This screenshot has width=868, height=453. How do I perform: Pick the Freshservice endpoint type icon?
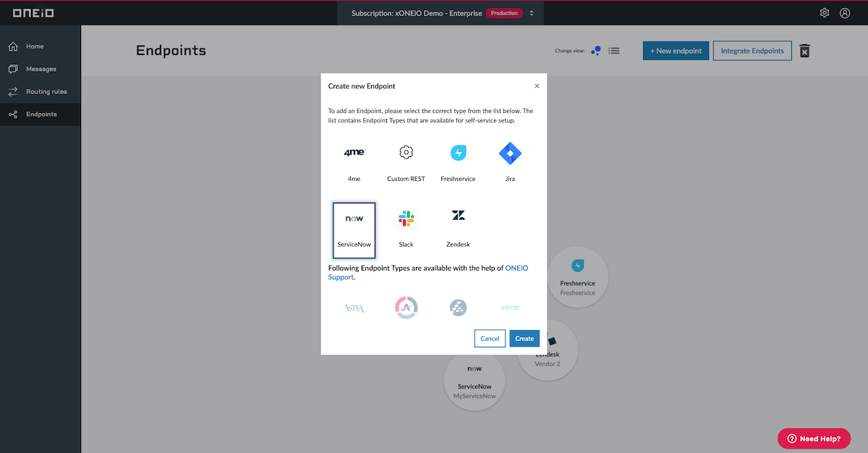coord(458,153)
